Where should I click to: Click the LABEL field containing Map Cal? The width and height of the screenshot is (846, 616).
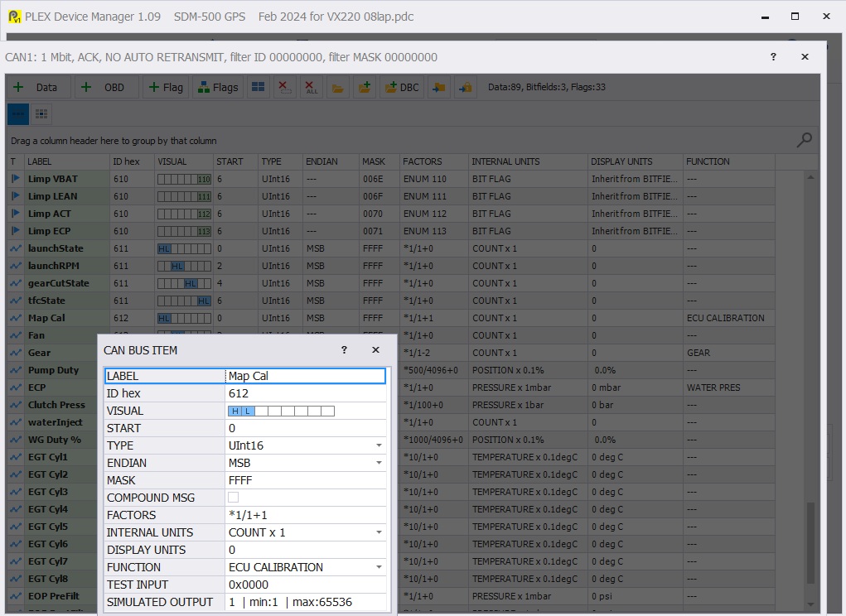305,376
